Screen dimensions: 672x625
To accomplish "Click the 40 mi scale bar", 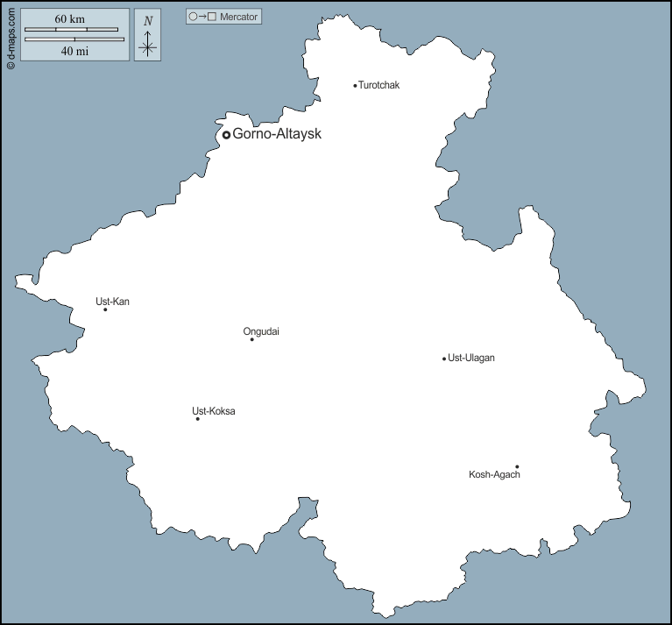I will [74, 39].
